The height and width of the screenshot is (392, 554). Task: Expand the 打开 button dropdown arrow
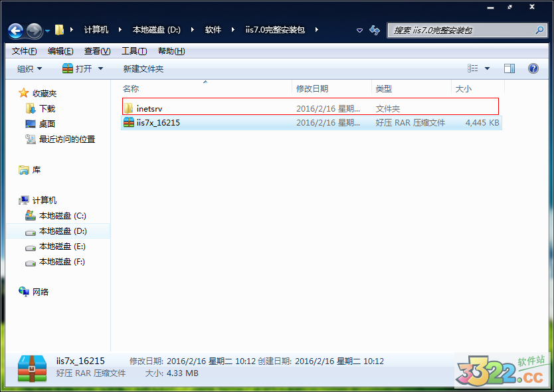point(100,68)
